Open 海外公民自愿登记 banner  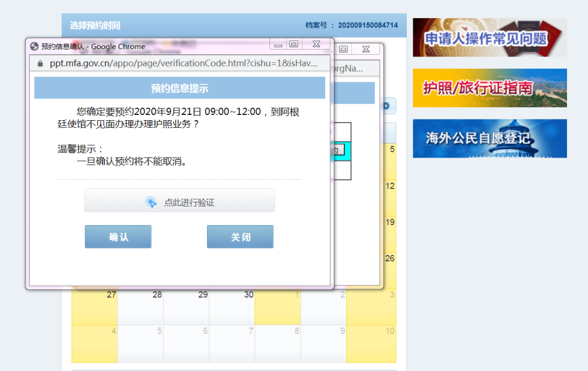490,139
